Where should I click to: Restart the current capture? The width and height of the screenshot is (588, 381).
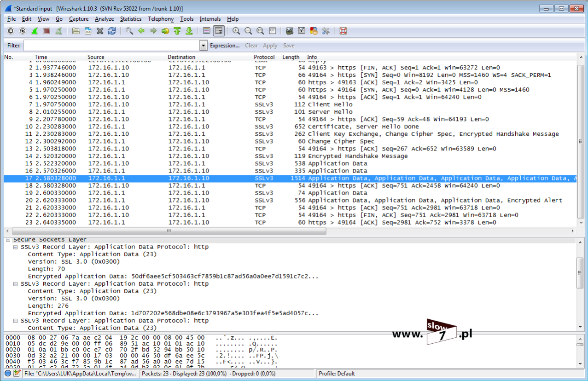pyautogui.click(x=58, y=31)
